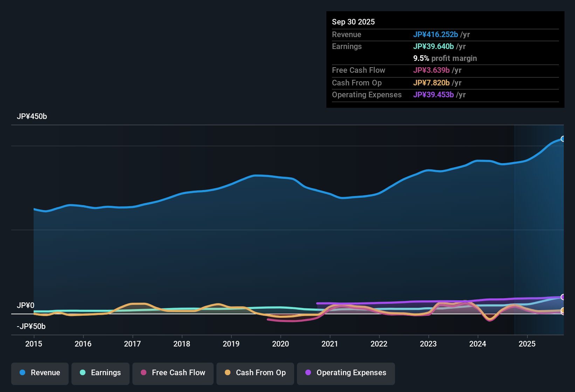
Task: Click the JP¥450b axis label
Action: click(32, 117)
